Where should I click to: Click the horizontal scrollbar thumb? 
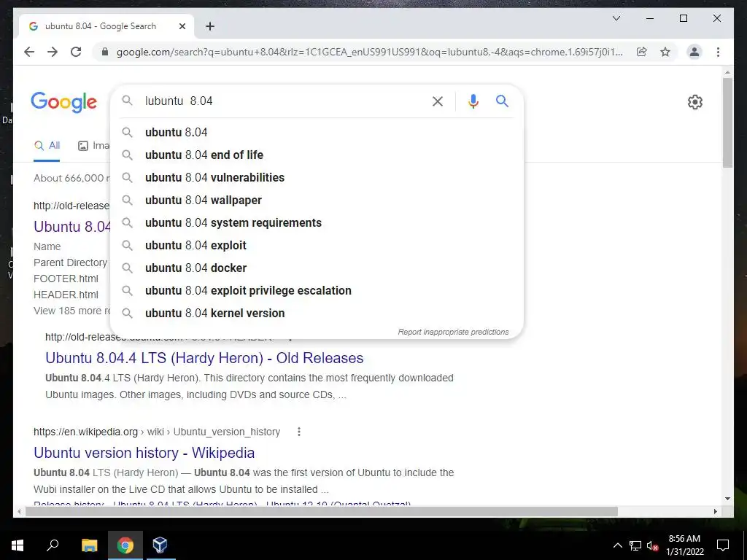[x=322, y=512]
